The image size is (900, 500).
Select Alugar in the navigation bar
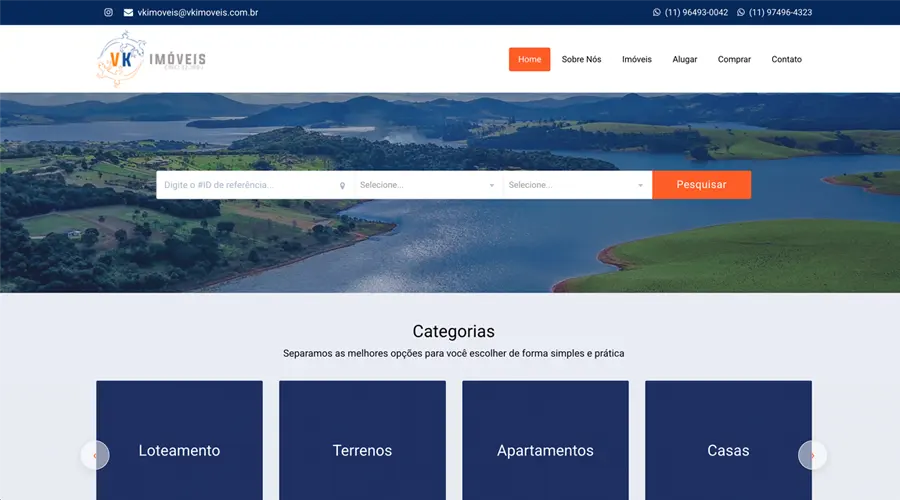[685, 59]
